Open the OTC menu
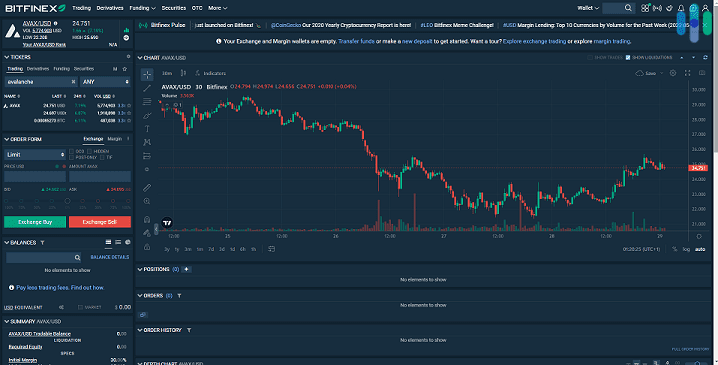The image size is (718, 365). 197,8
